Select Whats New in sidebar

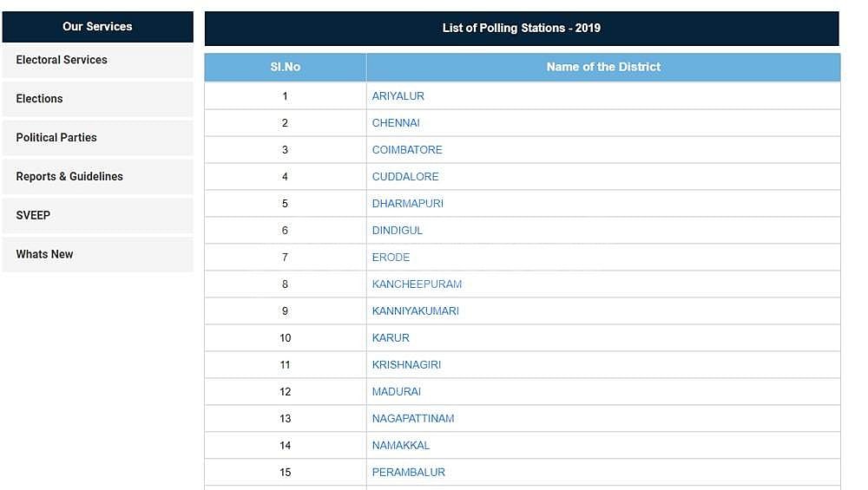[x=44, y=254]
